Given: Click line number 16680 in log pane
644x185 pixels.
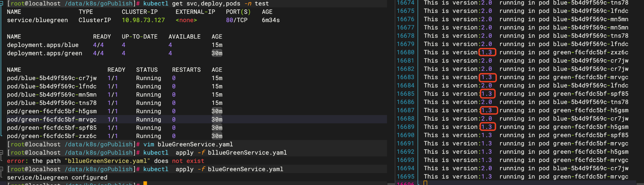Looking at the screenshot, I should [405, 52].
